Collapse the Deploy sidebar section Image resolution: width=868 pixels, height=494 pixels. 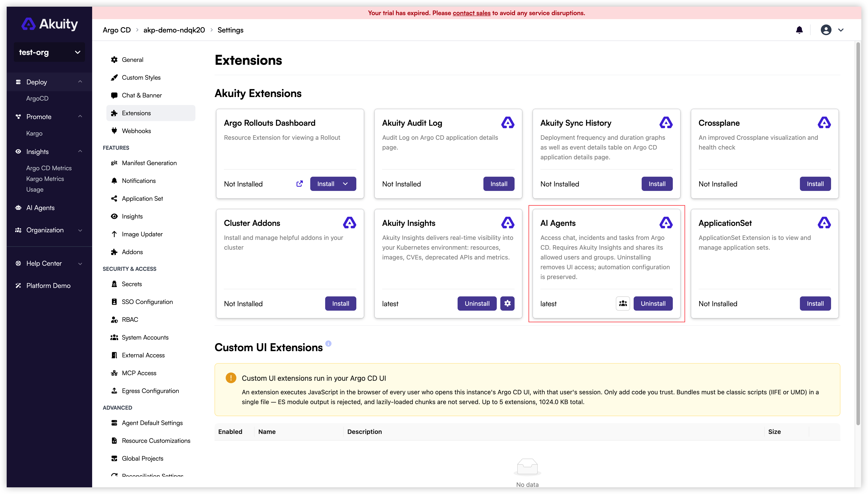49,82
